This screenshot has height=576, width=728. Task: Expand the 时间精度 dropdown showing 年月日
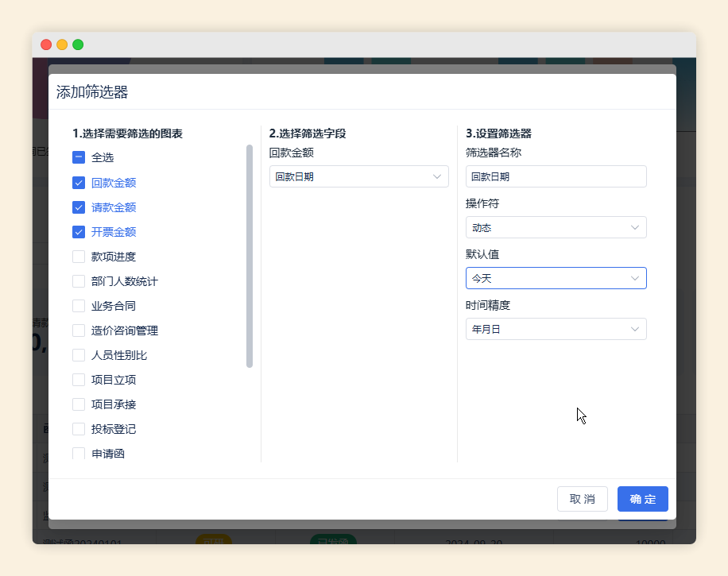[556, 329]
